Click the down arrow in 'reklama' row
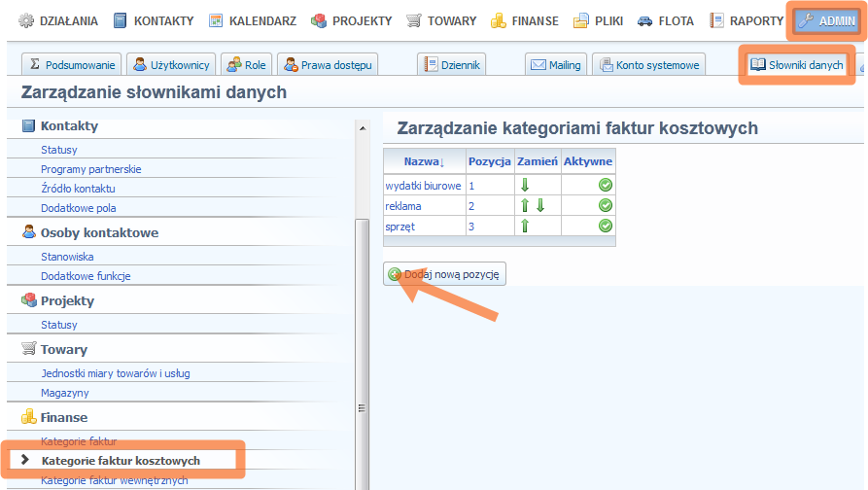The height and width of the screenshot is (490, 868). [540, 205]
